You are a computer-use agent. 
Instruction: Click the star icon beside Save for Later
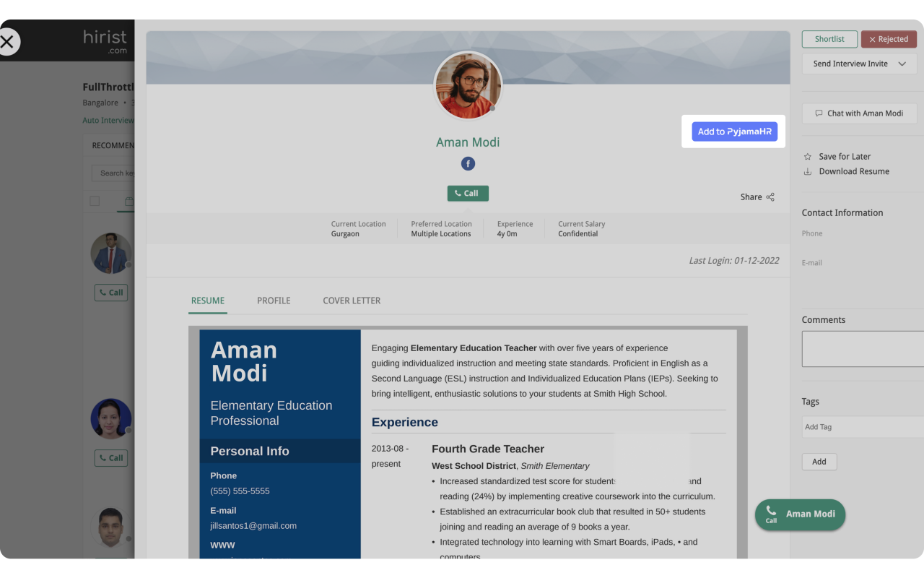coord(806,156)
